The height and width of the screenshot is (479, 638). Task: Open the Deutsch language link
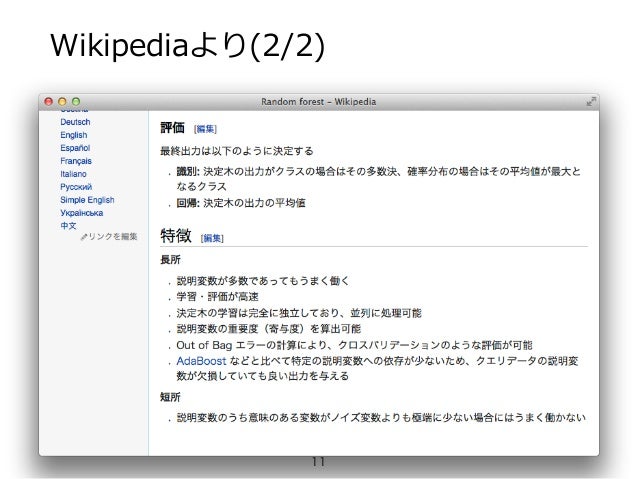click(75, 122)
